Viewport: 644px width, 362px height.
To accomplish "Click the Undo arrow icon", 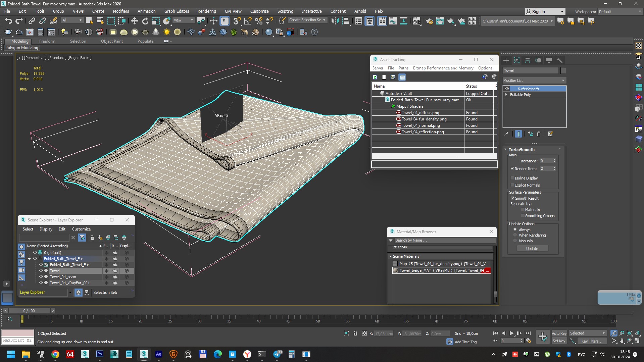I will coord(8,21).
